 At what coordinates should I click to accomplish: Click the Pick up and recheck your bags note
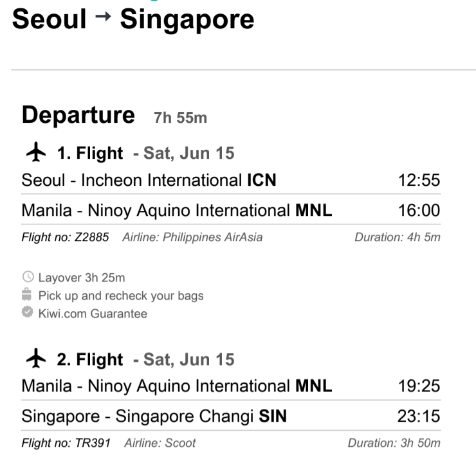coord(121,296)
